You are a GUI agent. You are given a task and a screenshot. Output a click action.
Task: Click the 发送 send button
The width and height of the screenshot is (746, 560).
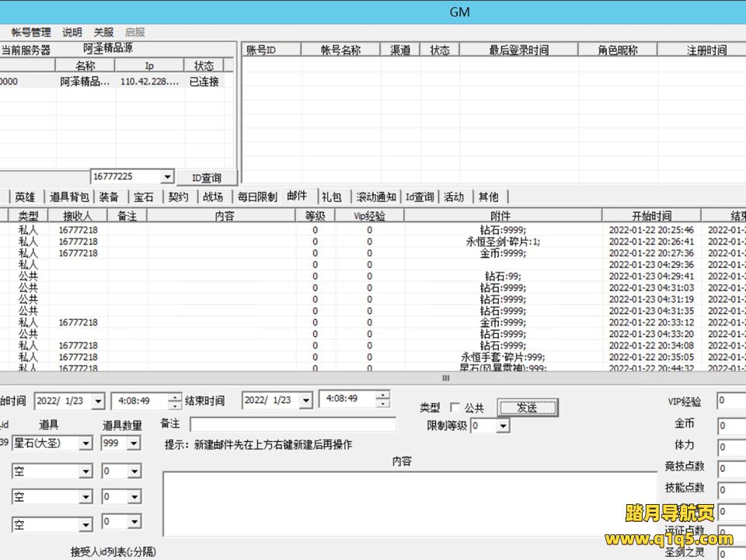tap(528, 407)
